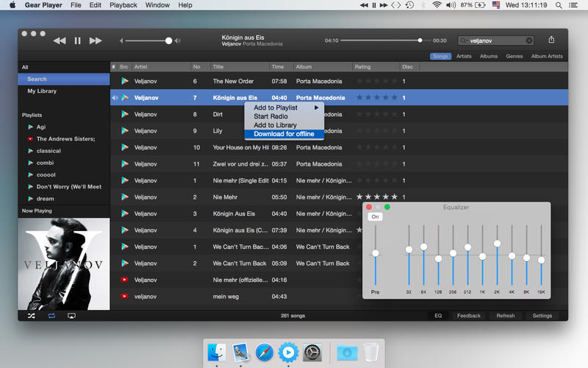Skip to next track in player toolbar

click(96, 40)
